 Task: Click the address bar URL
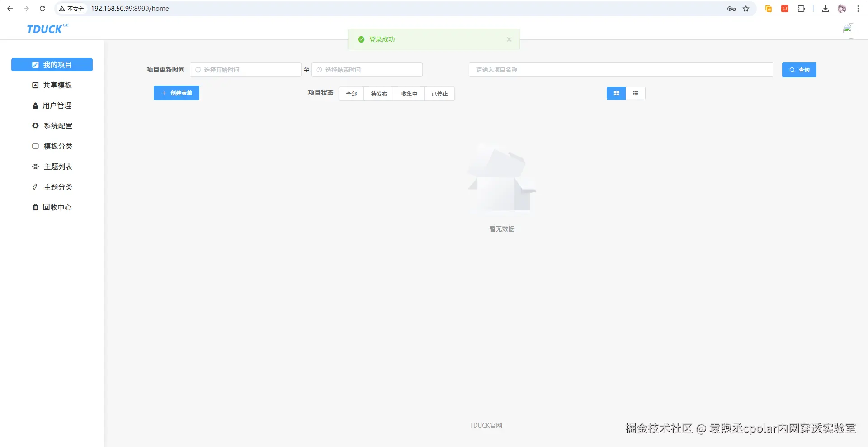click(x=130, y=9)
